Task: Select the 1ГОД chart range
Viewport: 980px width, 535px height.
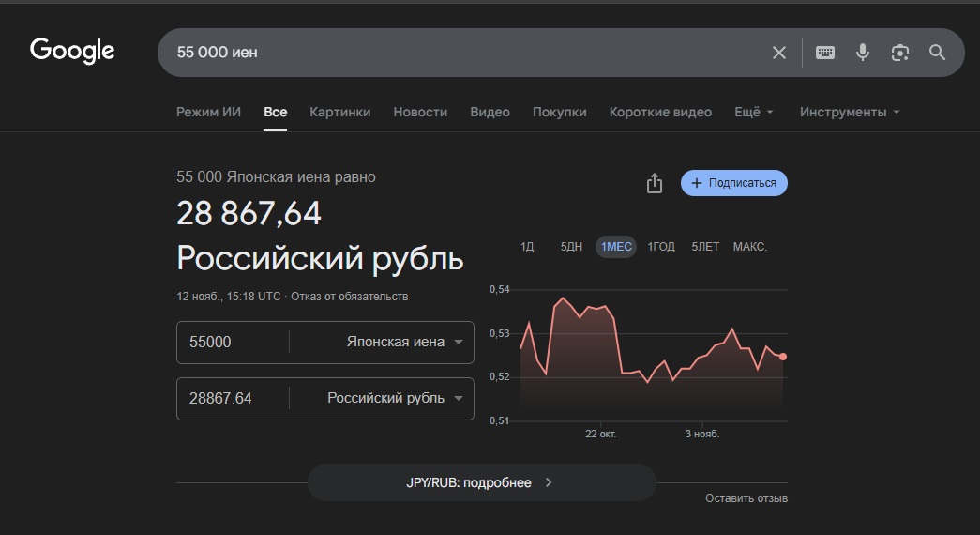Action: [660, 247]
